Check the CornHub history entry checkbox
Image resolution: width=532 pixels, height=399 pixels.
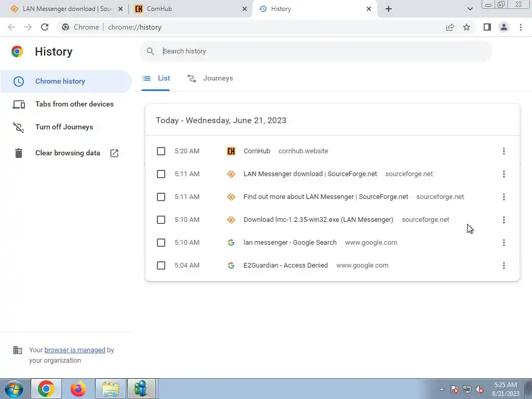pos(161,151)
